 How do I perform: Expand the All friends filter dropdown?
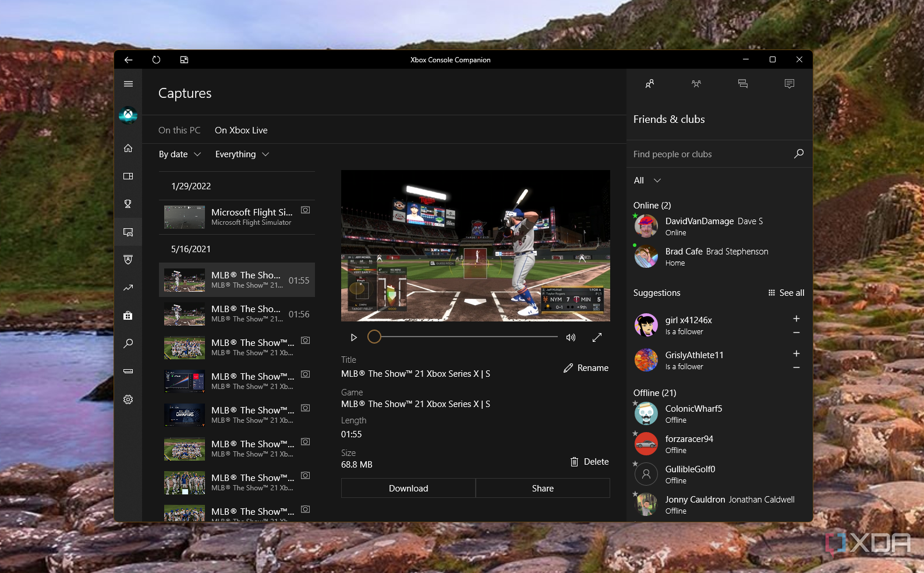click(647, 181)
